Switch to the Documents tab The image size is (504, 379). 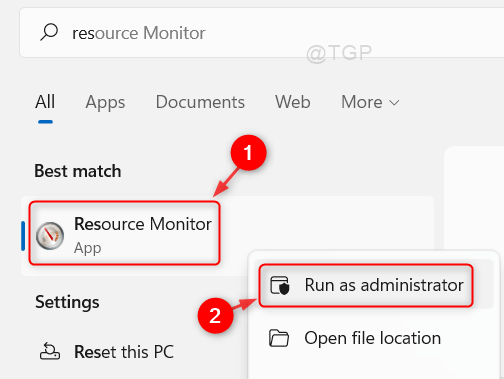tap(200, 102)
